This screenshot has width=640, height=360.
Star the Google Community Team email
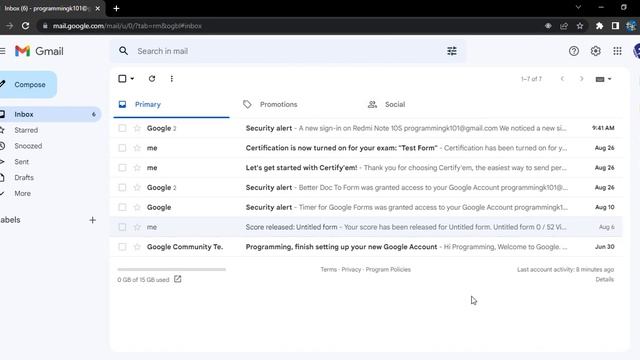[137, 247]
